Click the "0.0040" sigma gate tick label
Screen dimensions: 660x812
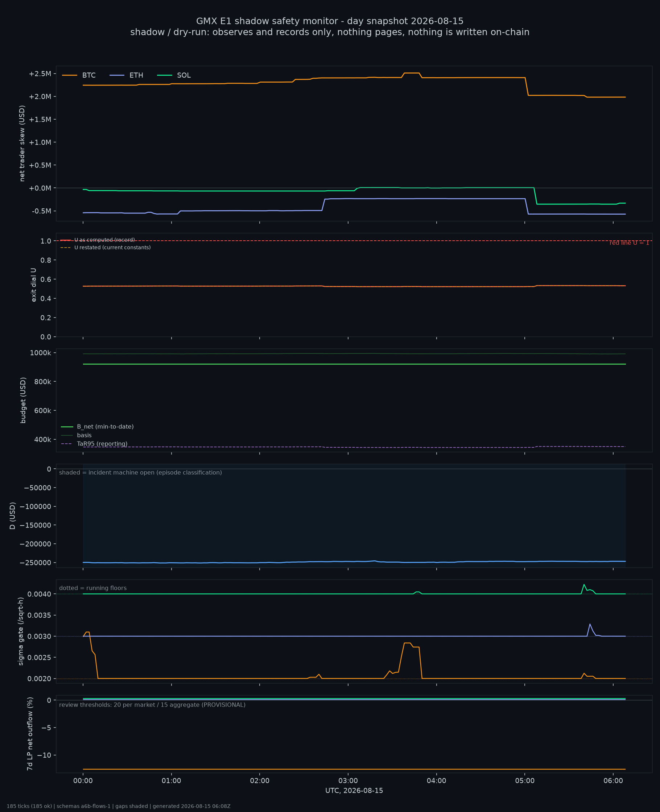40,594
